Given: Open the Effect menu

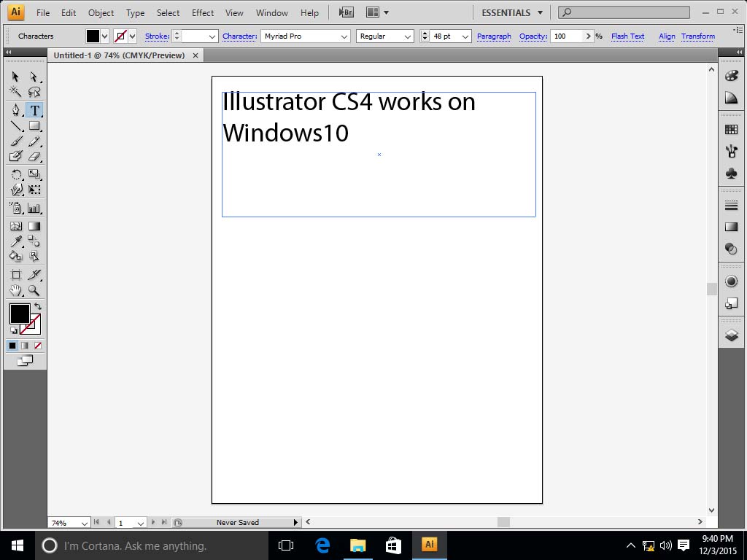Looking at the screenshot, I should pyautogui.click(x=203, y=13).
